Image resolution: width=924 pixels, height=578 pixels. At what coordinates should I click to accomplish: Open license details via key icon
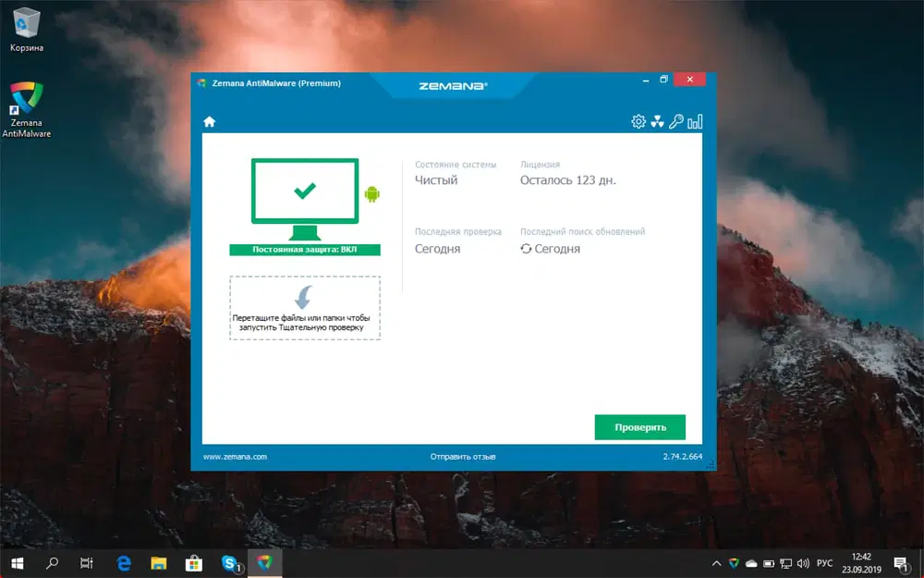pos(675,121)
